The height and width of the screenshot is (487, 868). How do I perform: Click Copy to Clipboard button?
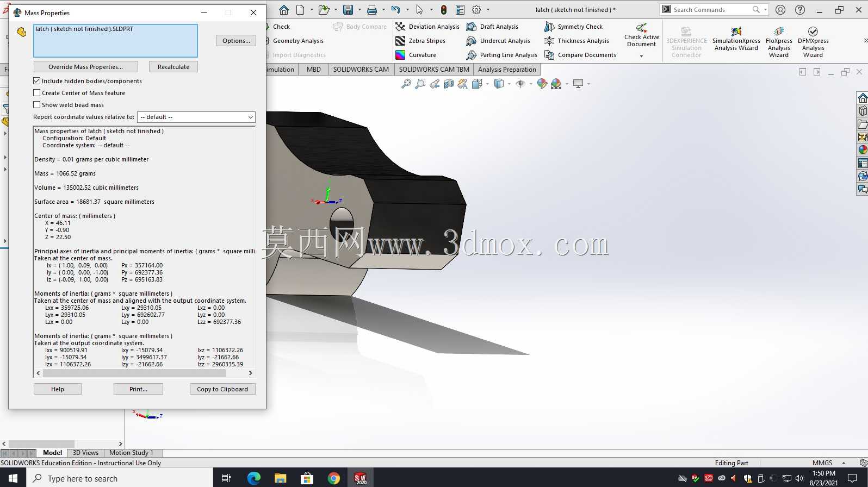(222, 389)
